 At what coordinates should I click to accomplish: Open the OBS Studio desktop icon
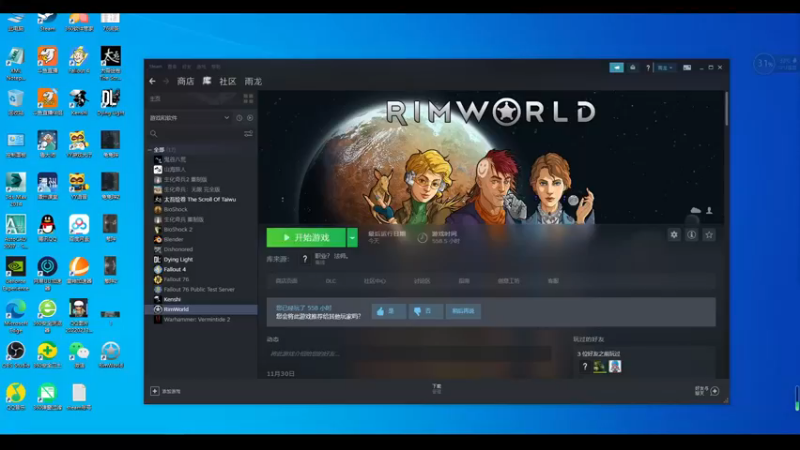[x=16, y=354]
